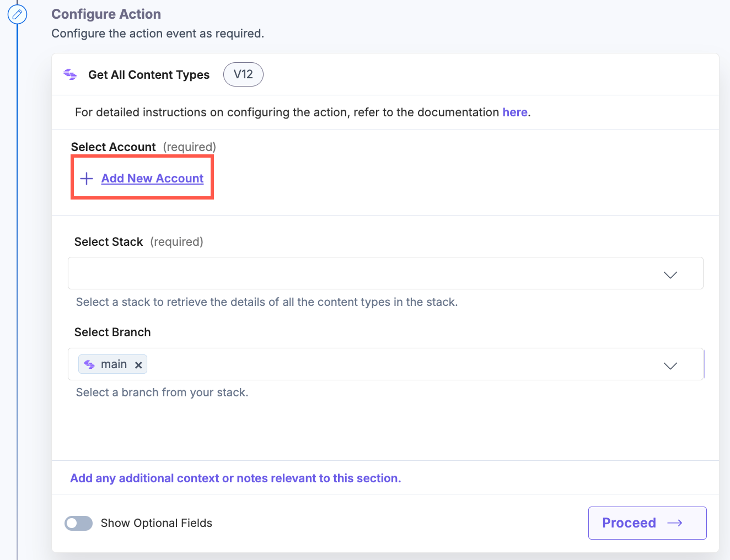
Task: Remove the main branch tag with its x
Action: coord(138,365)
